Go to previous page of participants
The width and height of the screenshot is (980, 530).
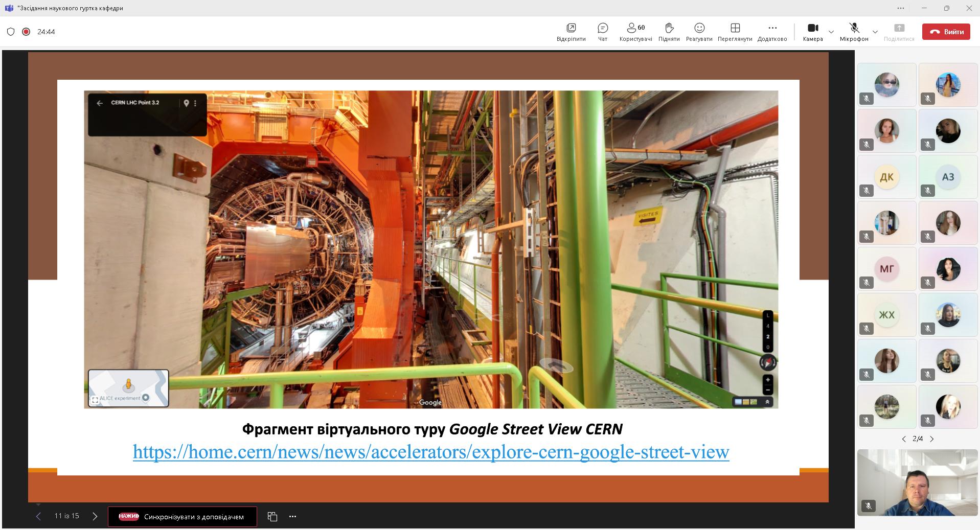tap(904, 439)
